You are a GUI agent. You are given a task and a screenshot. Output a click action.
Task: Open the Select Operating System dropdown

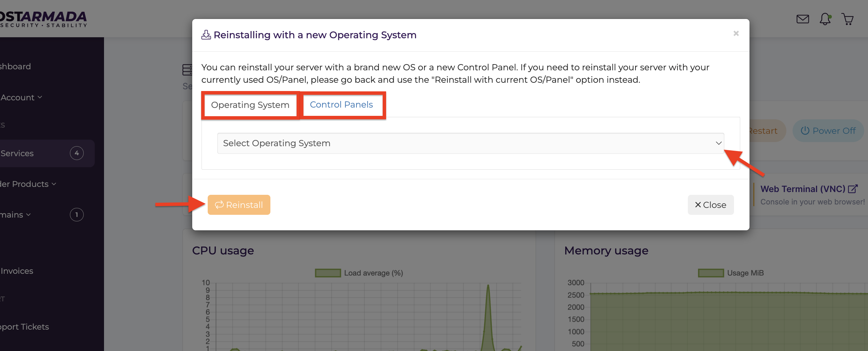471,143
